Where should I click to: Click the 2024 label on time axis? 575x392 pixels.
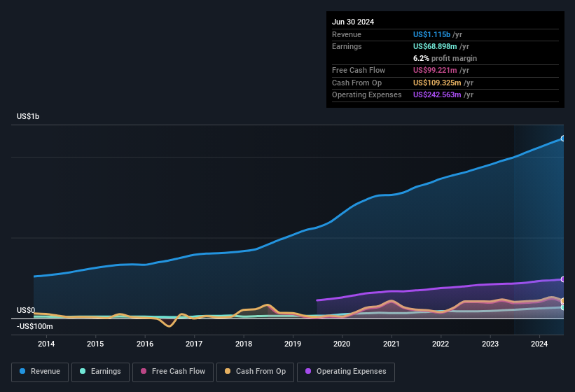pyautogui.click(x=539, y=344)
